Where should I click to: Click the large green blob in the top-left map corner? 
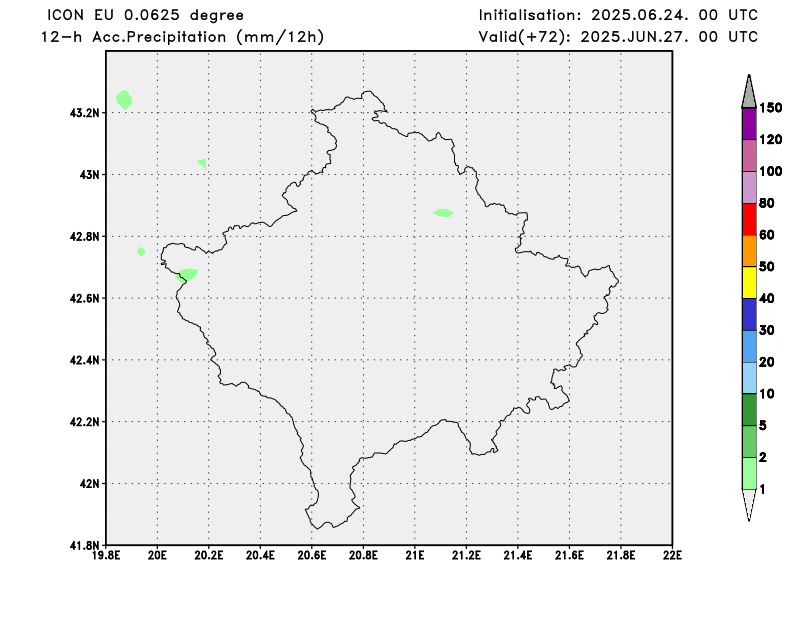point(124,100)
